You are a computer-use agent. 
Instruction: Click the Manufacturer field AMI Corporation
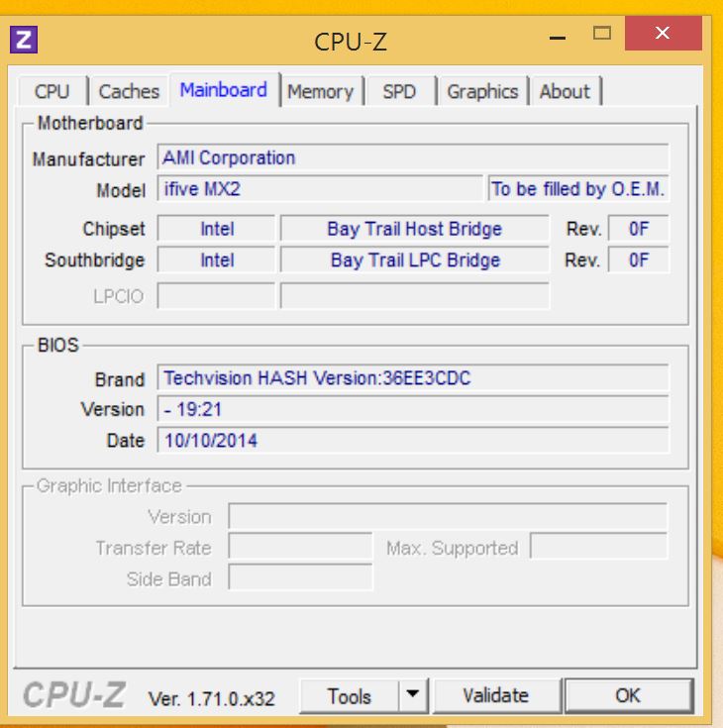(x=413, y=157)
